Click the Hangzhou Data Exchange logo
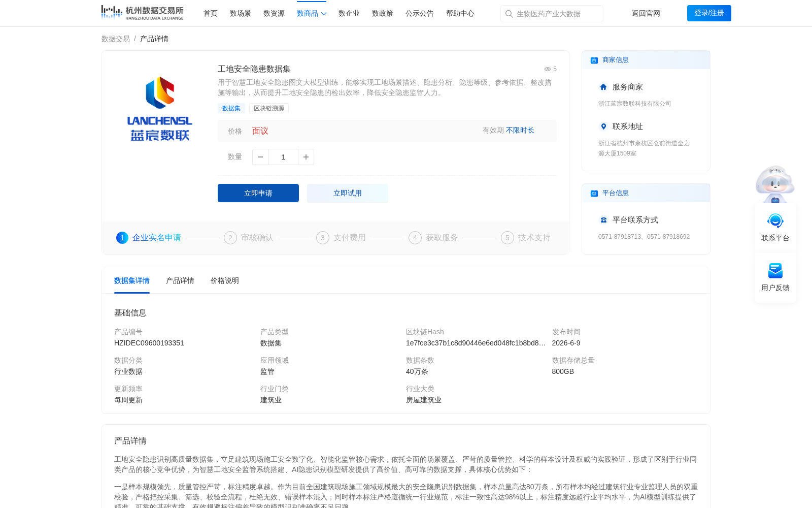This screenshot has width=812, height=508. pyautogui.click(x=142, y=13)
